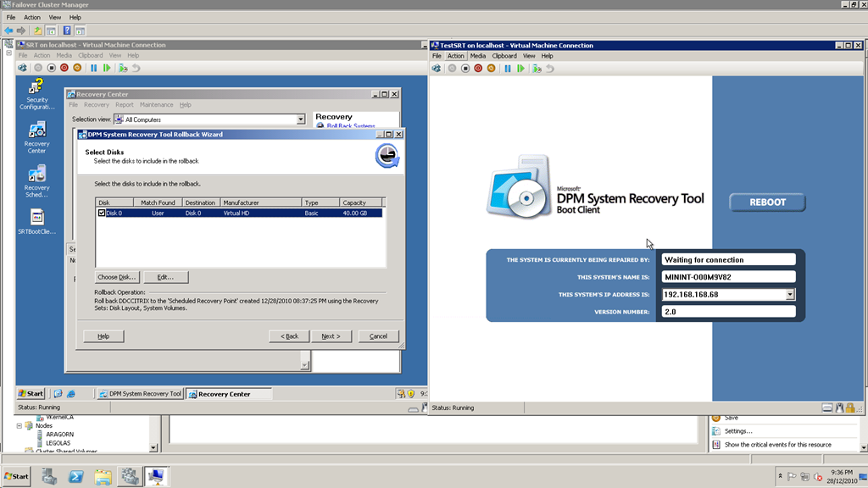
Task: Click Ctrl+Alt+Del icon in SRT window toolbar
Action: (x=22, y=68)
